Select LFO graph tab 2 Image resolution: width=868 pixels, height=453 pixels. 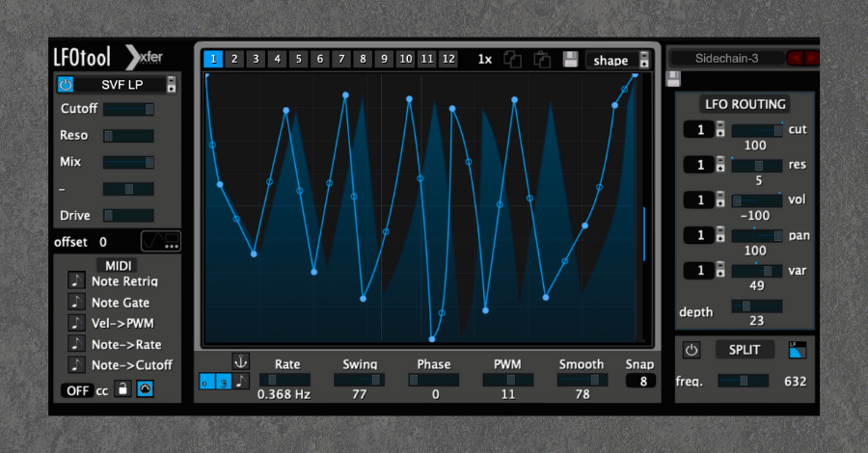coord(234,59)
